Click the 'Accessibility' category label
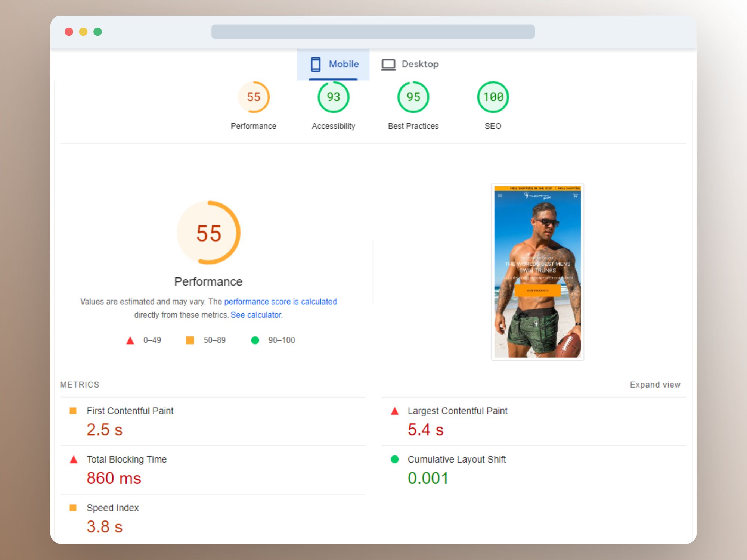Image resolution: width=747 pixels, height=560 pixels. pos(334,126)
